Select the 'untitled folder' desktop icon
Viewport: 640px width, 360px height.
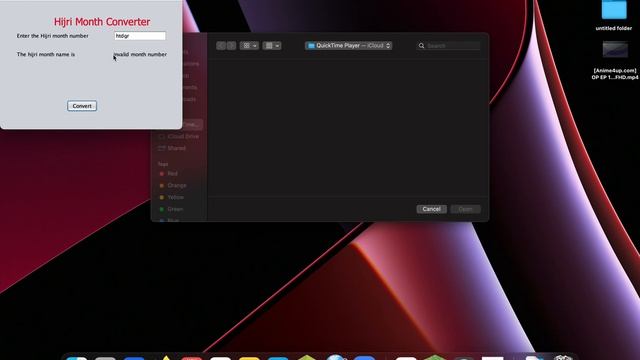614,16
